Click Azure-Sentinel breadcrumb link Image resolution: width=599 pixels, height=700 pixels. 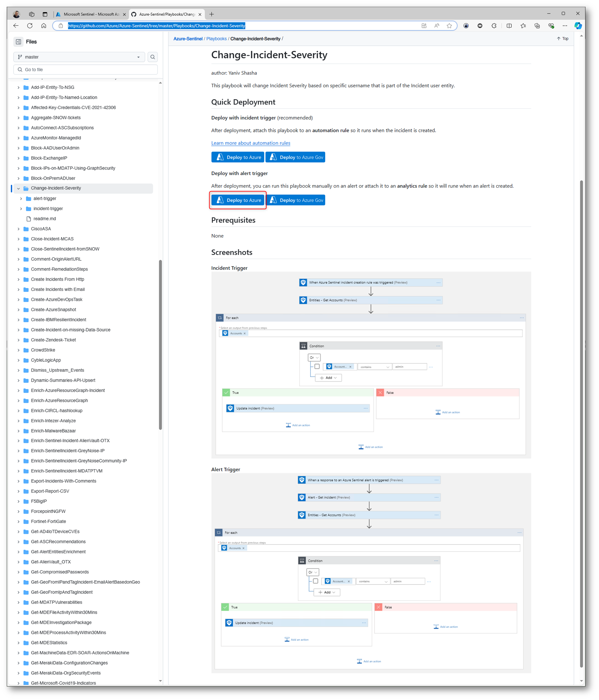[x=188, y=39]
